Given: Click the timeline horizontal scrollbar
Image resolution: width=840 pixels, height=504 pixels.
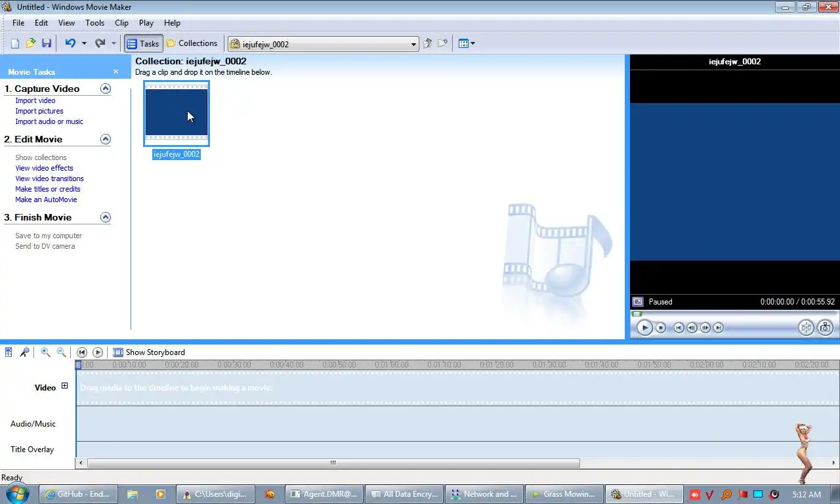Looking at the screenshot, I should point(333,463).
